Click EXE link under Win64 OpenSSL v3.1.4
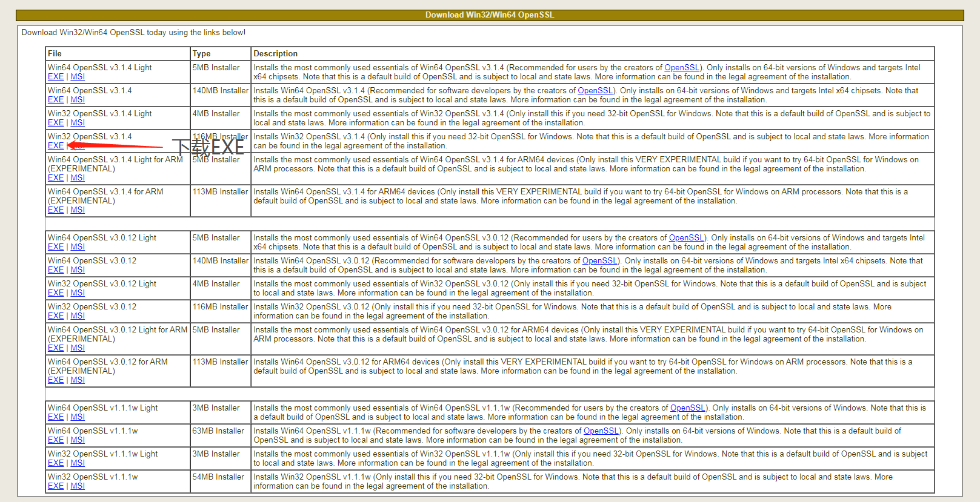Viewport: 980px width, 502px height. click(x=56, y=100)
